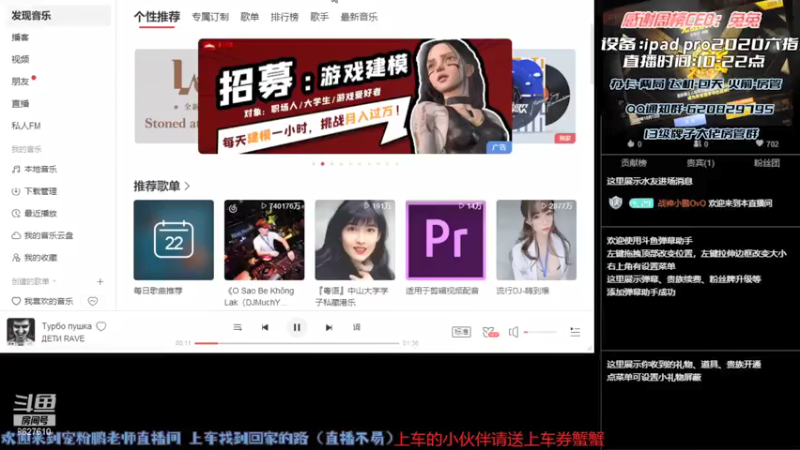
Task: Open the 最新音乐 tab
Action: [359, 17]
